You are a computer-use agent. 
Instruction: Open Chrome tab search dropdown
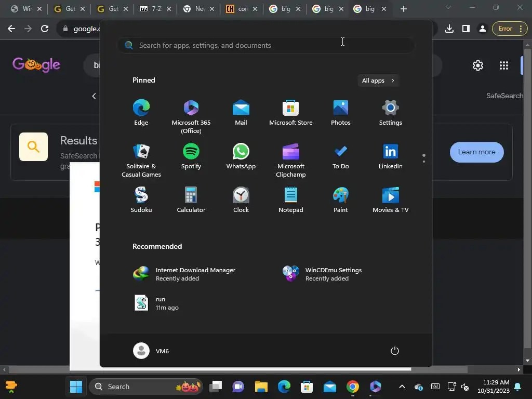(x=448, y=7)
